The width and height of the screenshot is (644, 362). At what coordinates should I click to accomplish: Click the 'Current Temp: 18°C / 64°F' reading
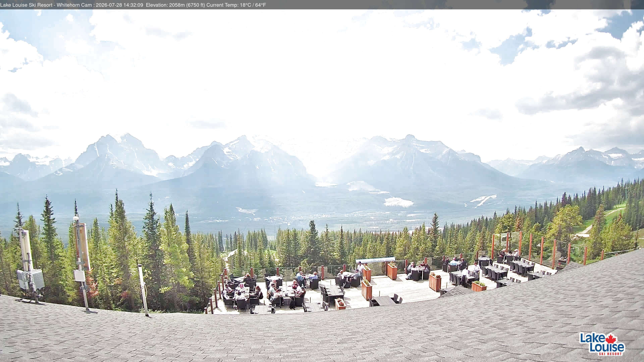[x=236, y=5]
